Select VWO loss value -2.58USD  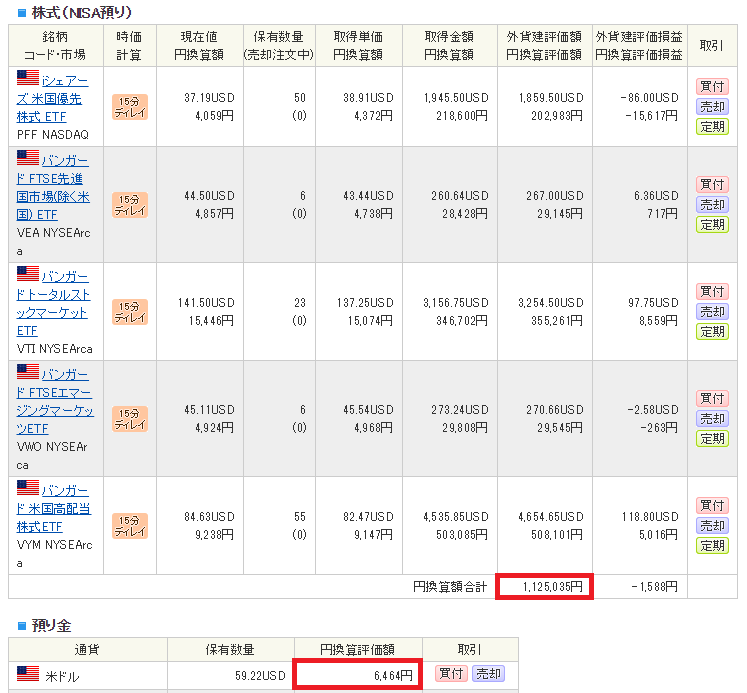653,410
